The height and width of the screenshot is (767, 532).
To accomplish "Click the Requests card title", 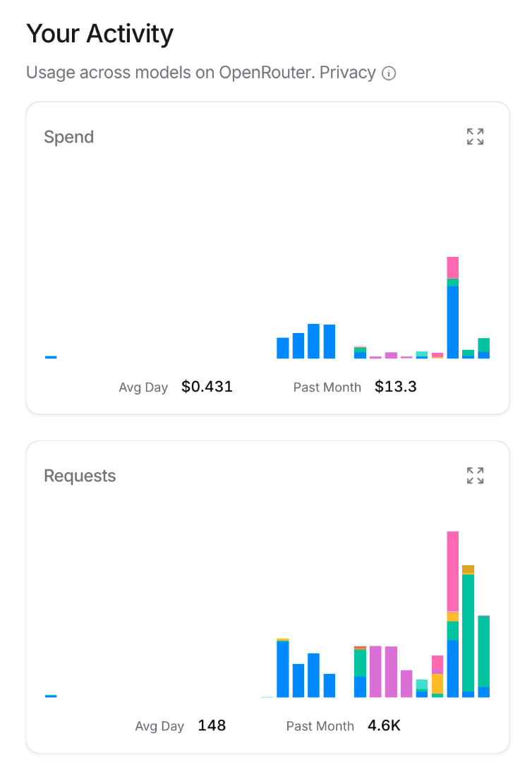I will (80, 476).
